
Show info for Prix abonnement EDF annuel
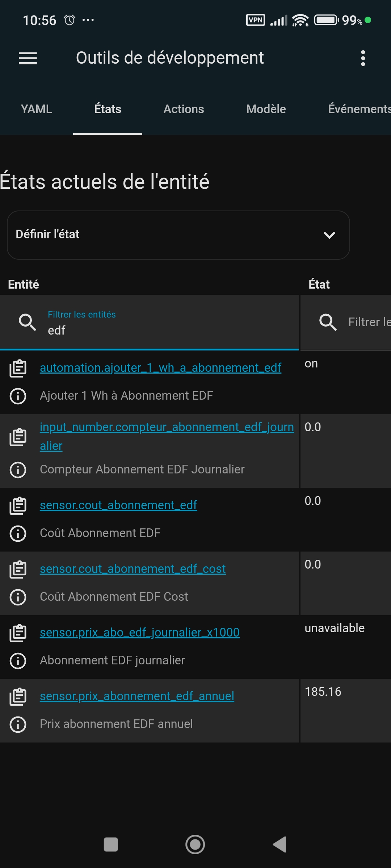18,724
